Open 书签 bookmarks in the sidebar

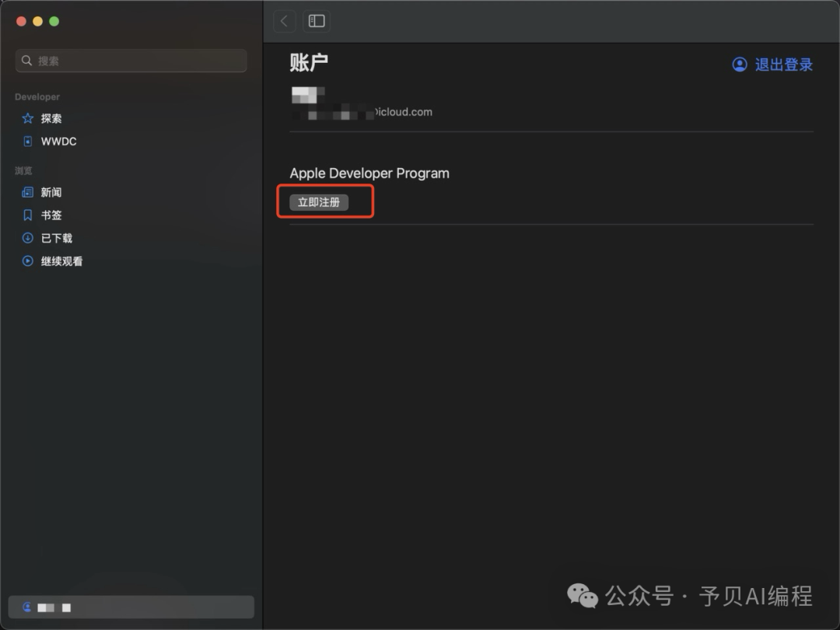click(x=51, y=215)
